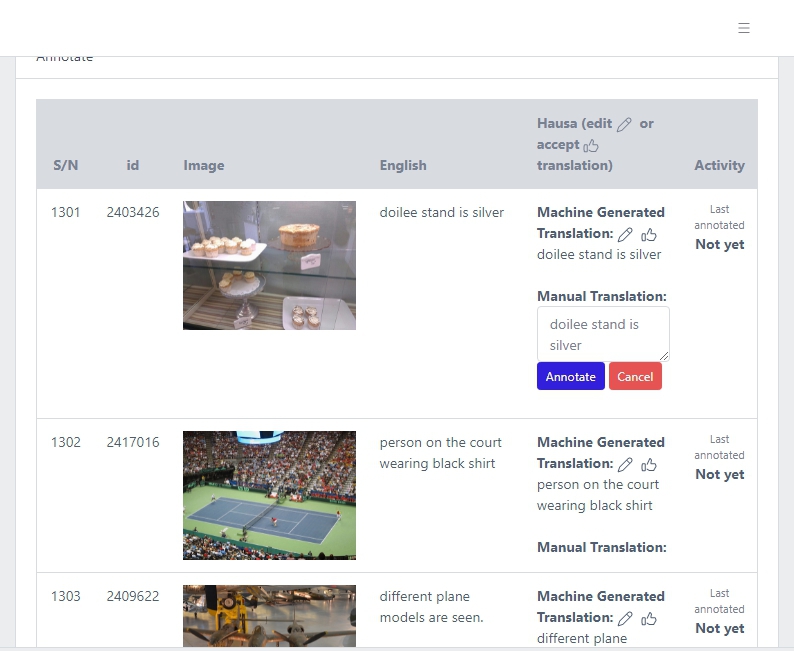Accept translation thumbs-up for row 1302
The height and width of the screenshot is (651, 794).
pos(649,465)
